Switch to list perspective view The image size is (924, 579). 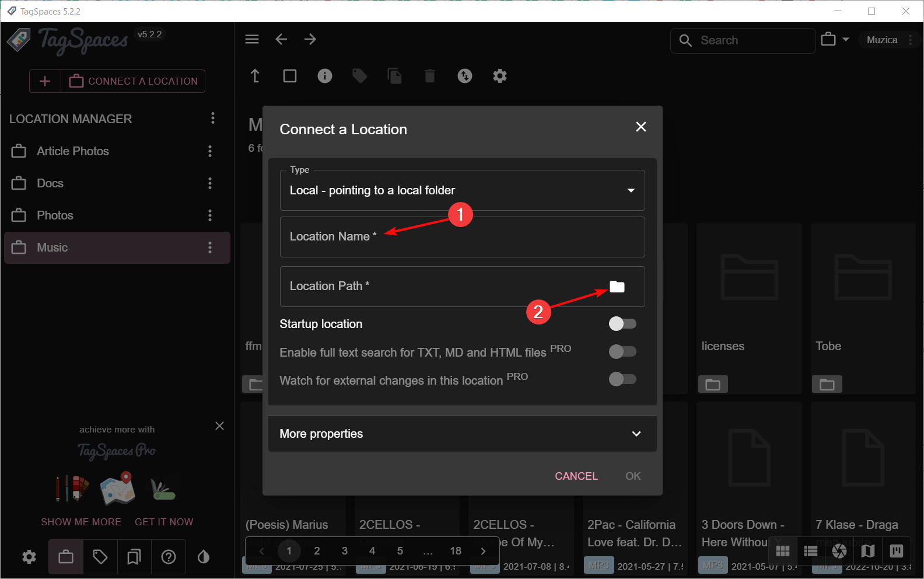pyautogui.click(x=811, y=551)
